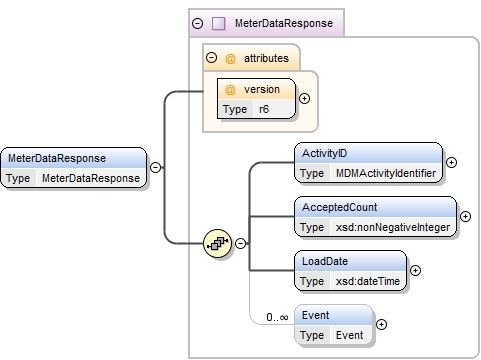Click the root element's MeterDataResponse type value
The width and height of the screenshot is (481, 360).
91,178
